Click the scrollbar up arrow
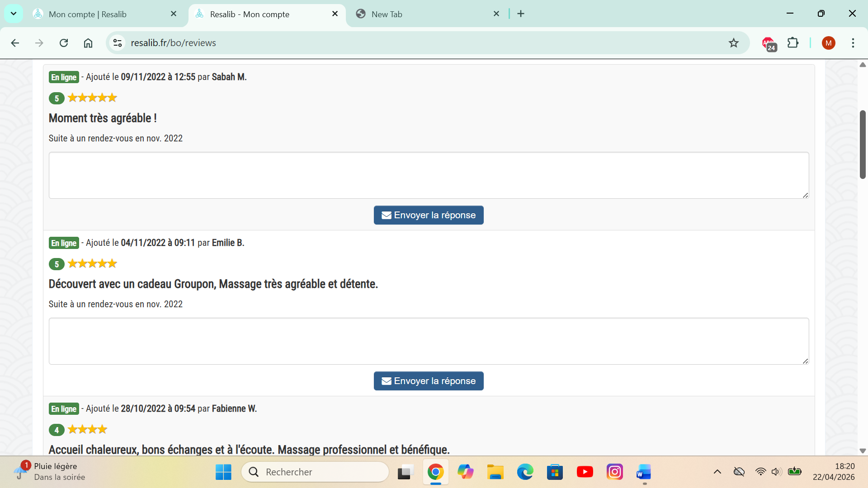The height and width of the screenshot is (488, 868). tap(863, 65)
